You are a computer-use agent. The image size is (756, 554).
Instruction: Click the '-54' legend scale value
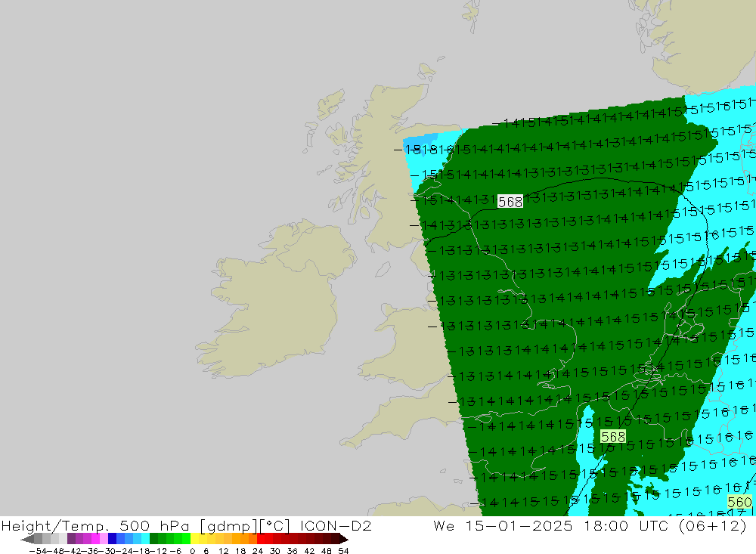pos(38,551)
